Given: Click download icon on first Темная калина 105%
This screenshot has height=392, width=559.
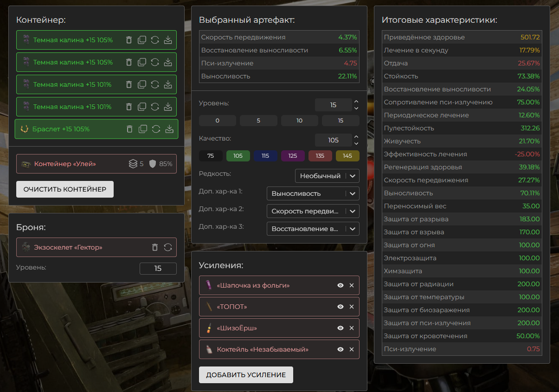Looking at the screenshot, I should click(168, 40).
